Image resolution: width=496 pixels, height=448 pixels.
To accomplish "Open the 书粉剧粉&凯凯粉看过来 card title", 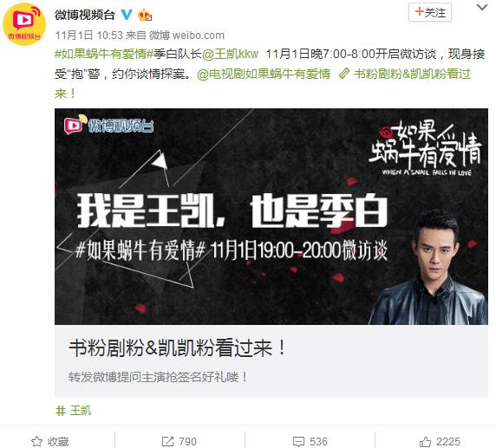I will (177, 347).
